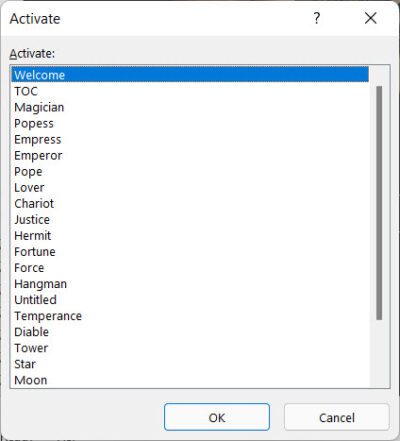Click the Cancel button

click(337, 417)
